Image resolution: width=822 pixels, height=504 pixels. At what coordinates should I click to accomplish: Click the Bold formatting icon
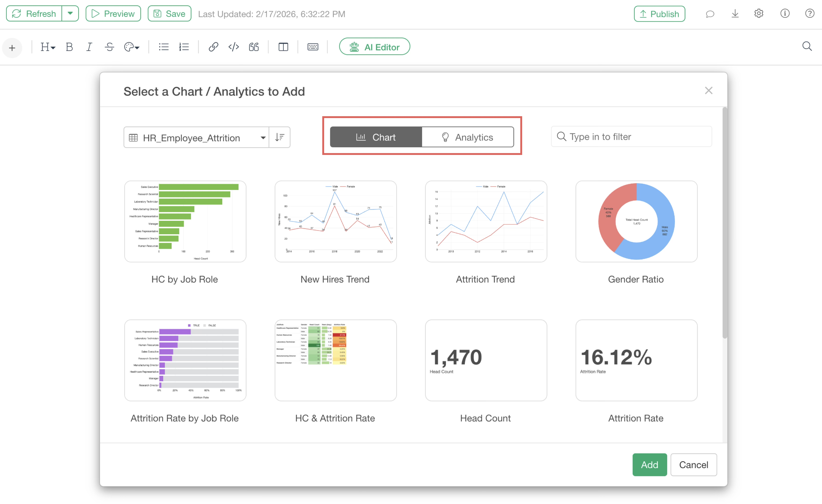click(x=69, y=47)
